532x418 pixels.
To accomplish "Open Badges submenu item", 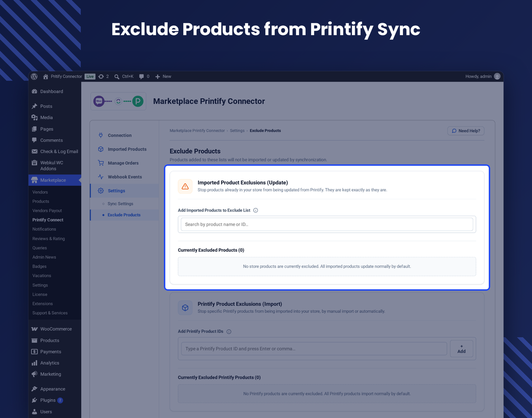I will coord(39,266).
